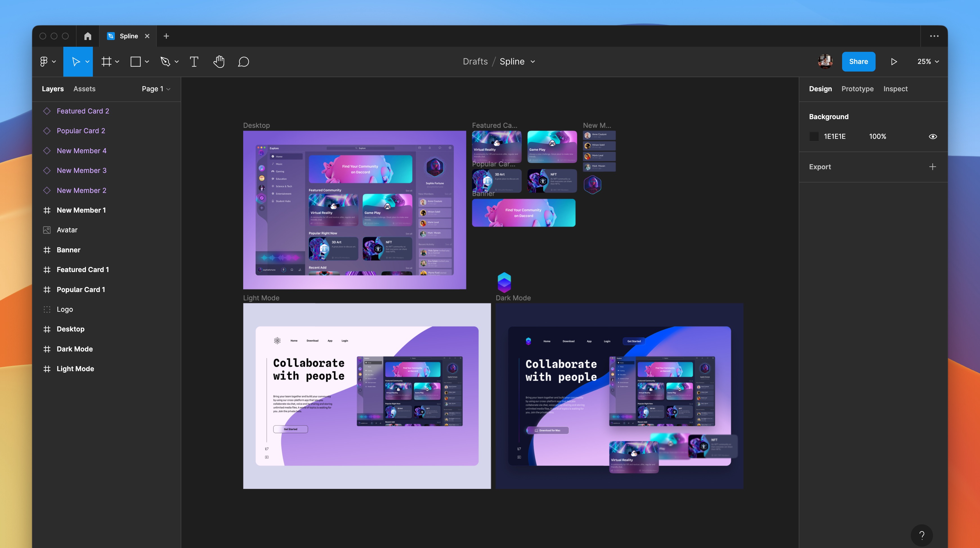
Task: Select the Comment tool
Action: 243,62
